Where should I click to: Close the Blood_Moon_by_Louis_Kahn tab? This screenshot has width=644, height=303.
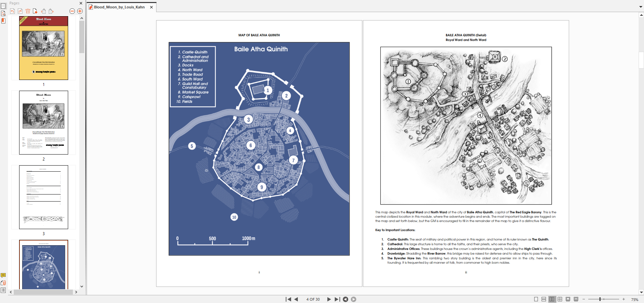point(151,7)
